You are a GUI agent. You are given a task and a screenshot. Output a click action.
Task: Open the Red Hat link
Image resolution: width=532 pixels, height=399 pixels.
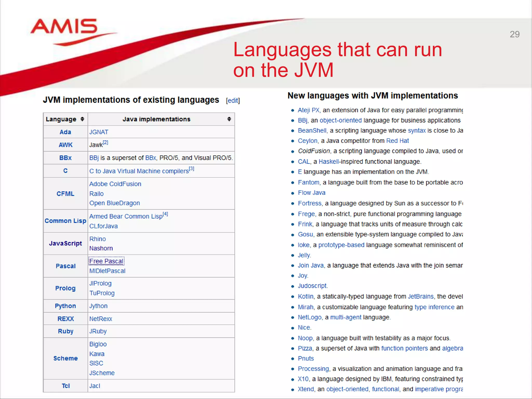[x=397, y=141]
